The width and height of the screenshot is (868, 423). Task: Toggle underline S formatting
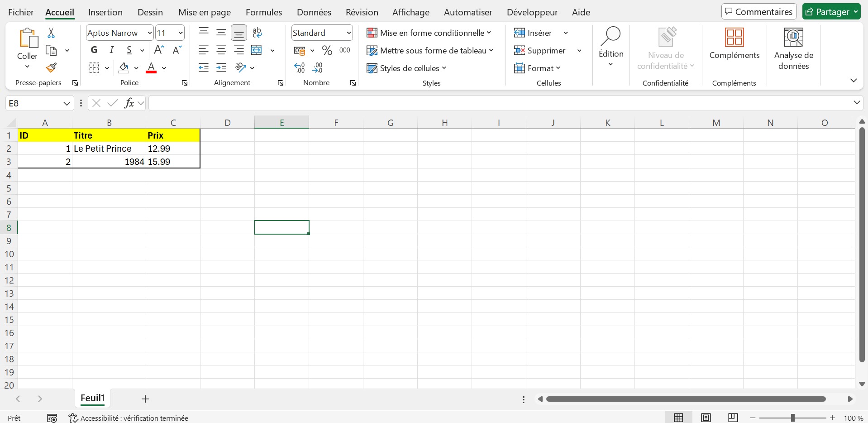point(129,50)
